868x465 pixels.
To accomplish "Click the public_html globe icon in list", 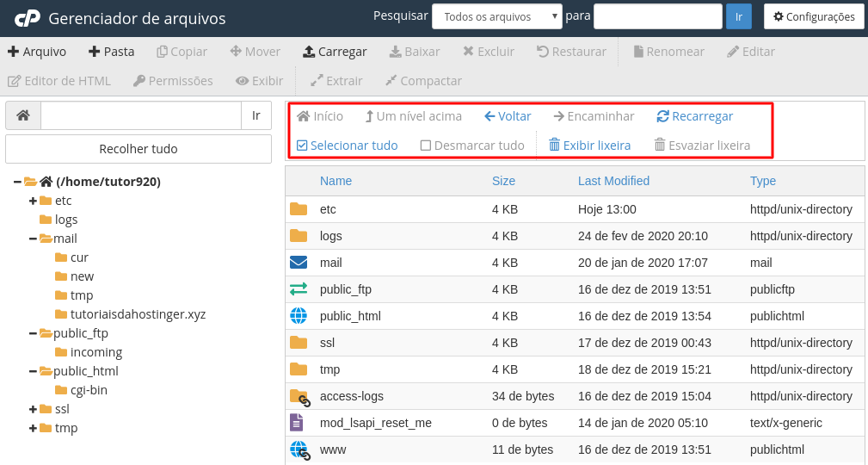I will point(299,316).
